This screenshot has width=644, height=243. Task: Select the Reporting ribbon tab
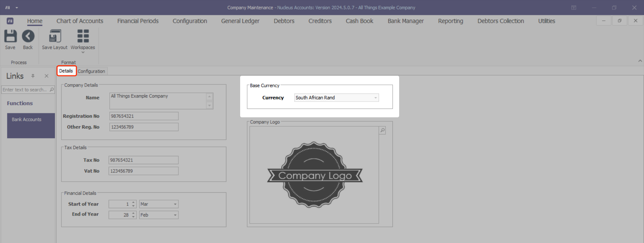click(450, 21)
